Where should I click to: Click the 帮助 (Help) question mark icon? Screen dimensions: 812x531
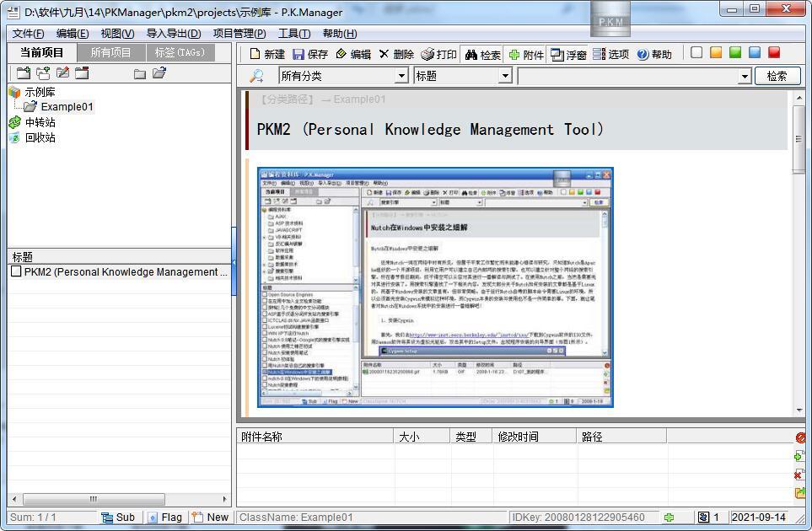click(x=643, y=54)
